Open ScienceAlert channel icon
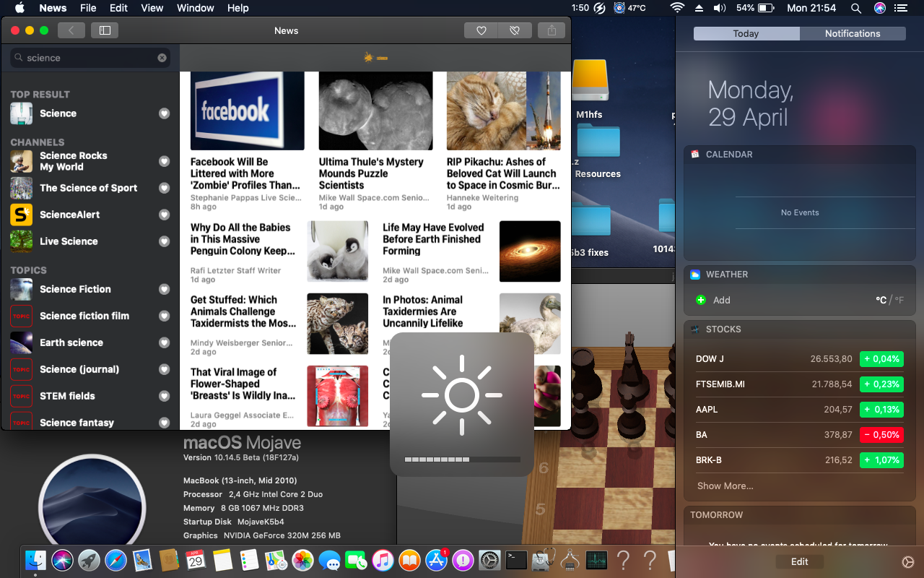The height and width of the screenshot is (578, 924). tap(21, 215)
